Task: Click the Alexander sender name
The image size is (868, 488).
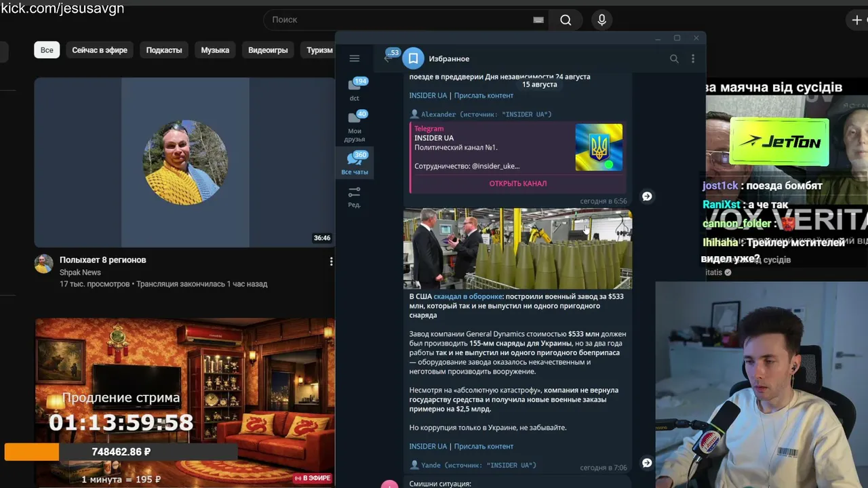Action: (x=439, y=115)
